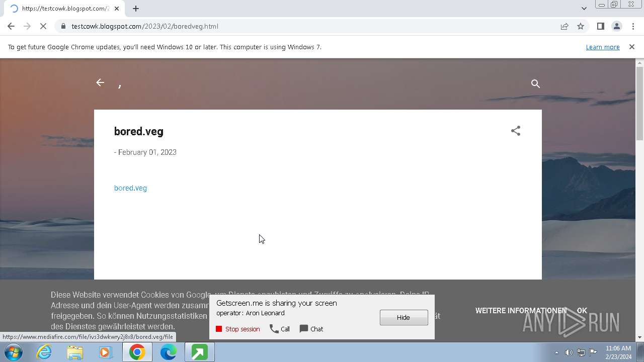644x362 pixels.
Task: Start a Call with operator
Action: [x=280, y=329]
